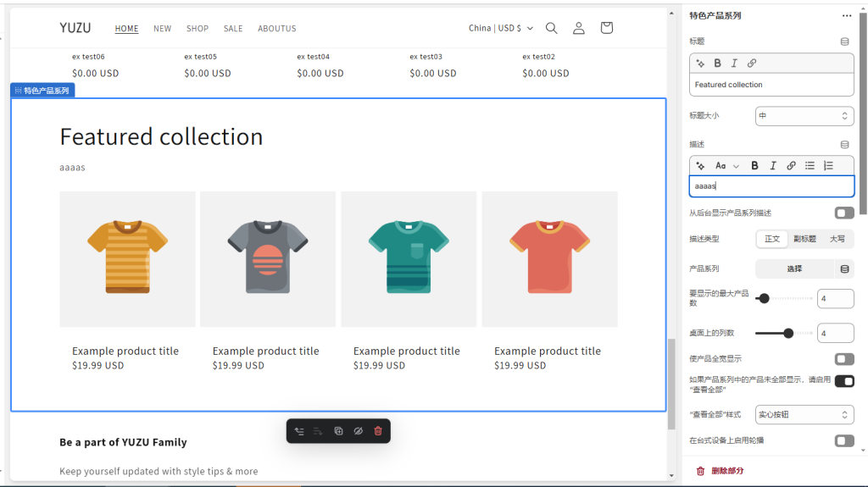Open the three-dot menu for 特色产品系列

(x=846, y=15)
